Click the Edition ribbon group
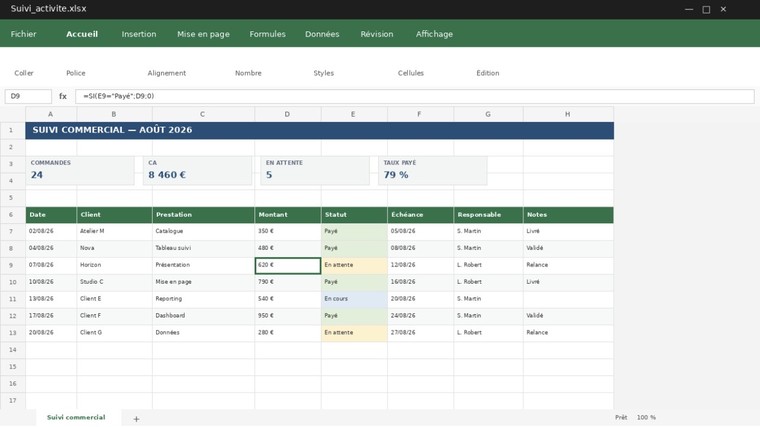Viewport: 760px width, 427px height. [x=488, y=73]
